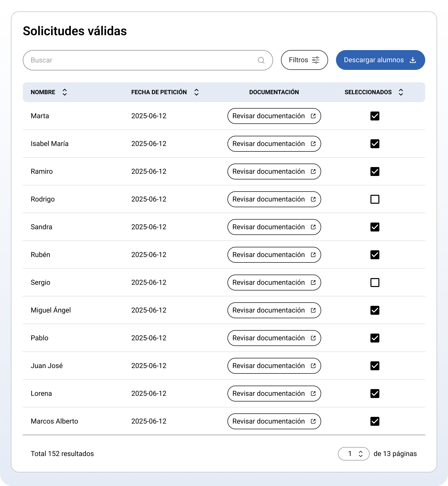
Task: Click external link icon in Pablo's row
Action: coord(313,338)
